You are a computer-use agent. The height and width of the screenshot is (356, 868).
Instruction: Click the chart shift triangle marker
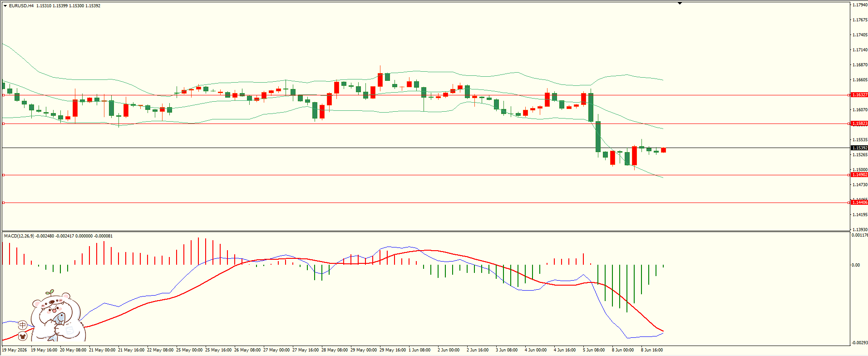point(680,3)
